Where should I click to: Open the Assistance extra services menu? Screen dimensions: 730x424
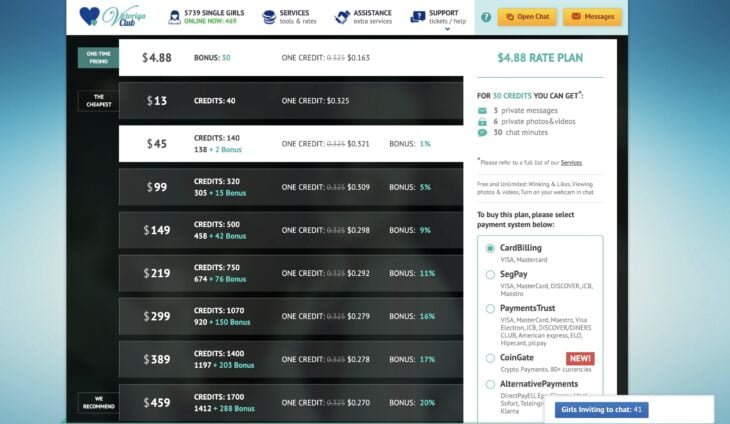pos(373,17)
